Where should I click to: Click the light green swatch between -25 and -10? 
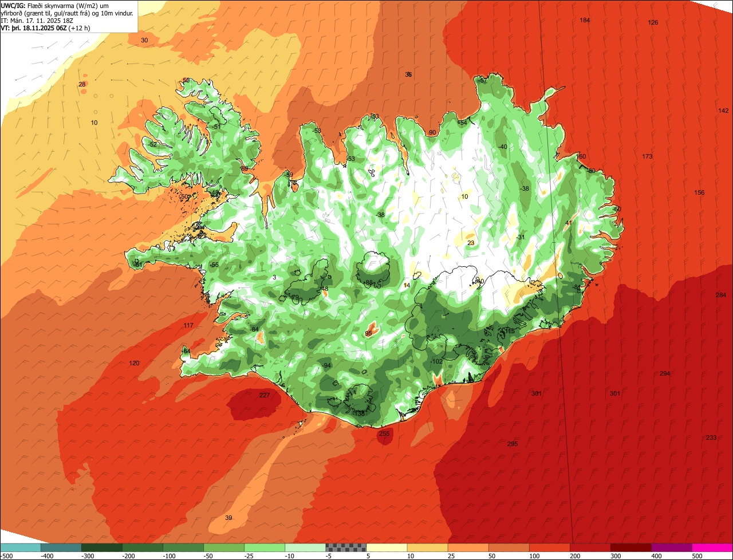(x=264, y=547)
